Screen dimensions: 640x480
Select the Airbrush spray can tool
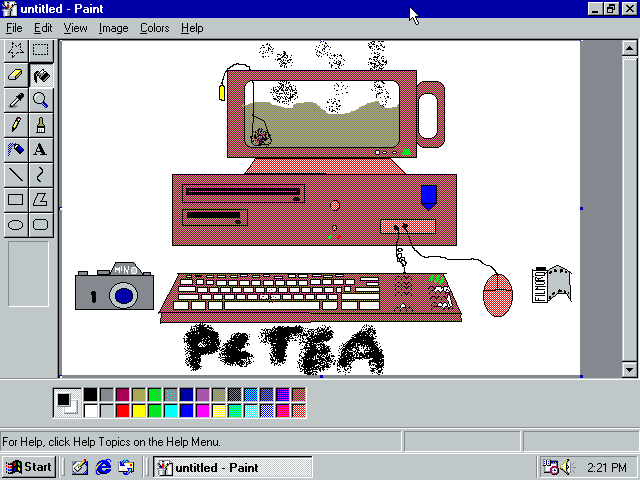(16, 150)
